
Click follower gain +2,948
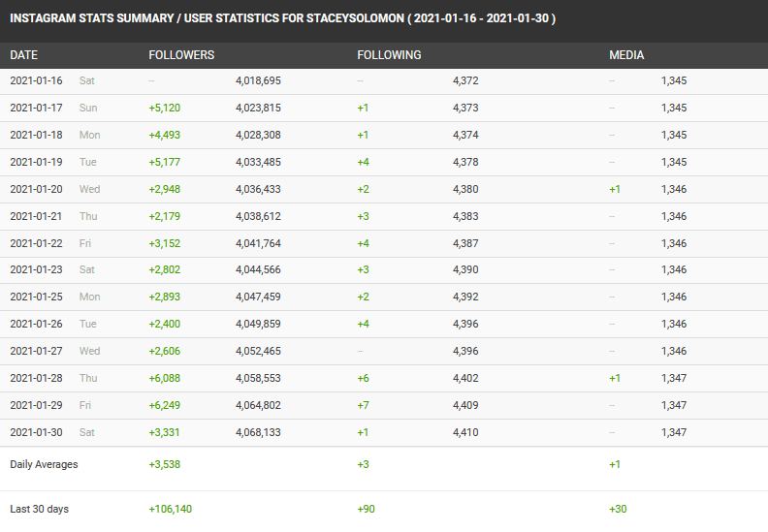(x=165, y=189)
